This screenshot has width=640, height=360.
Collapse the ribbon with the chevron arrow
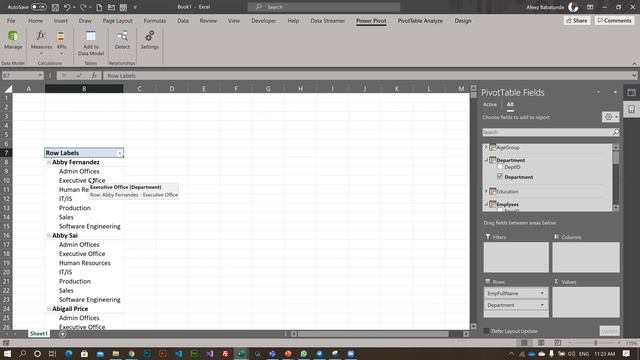tap(634, 64)
